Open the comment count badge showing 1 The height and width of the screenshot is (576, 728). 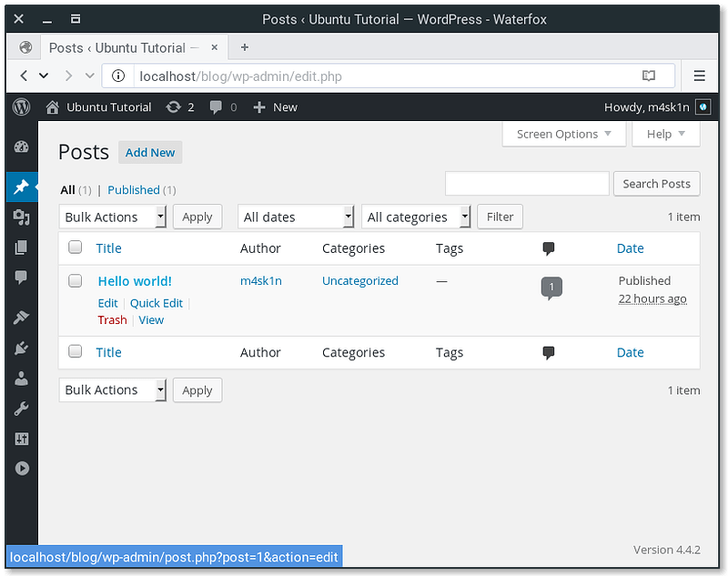point(551,288)
